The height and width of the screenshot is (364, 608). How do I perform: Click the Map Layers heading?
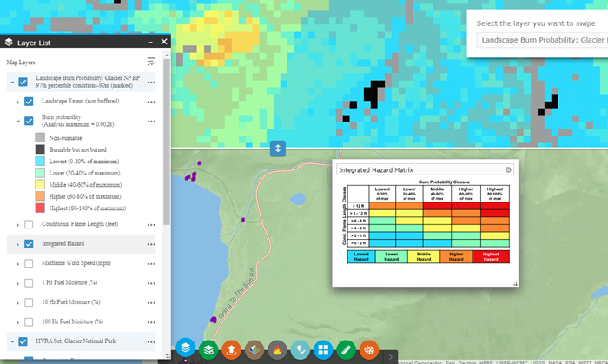click(21, 62)
